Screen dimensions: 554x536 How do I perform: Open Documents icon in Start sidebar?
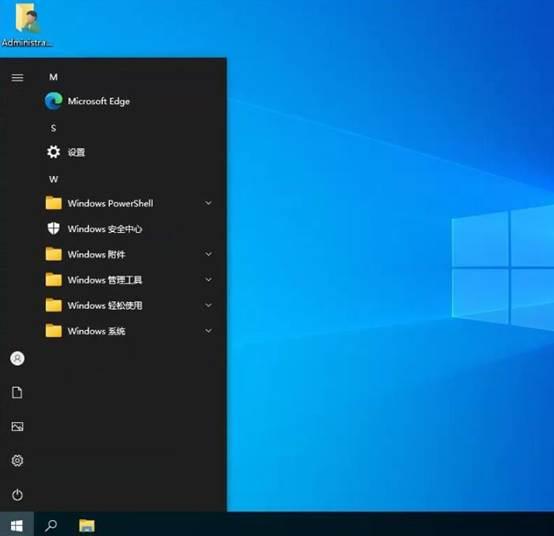17,392
